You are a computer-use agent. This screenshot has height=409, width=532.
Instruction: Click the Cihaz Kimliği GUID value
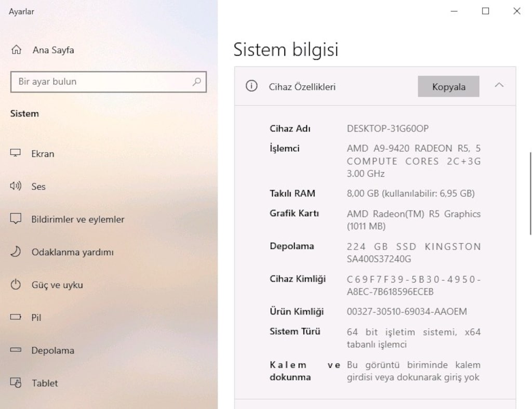pos(414,285)
